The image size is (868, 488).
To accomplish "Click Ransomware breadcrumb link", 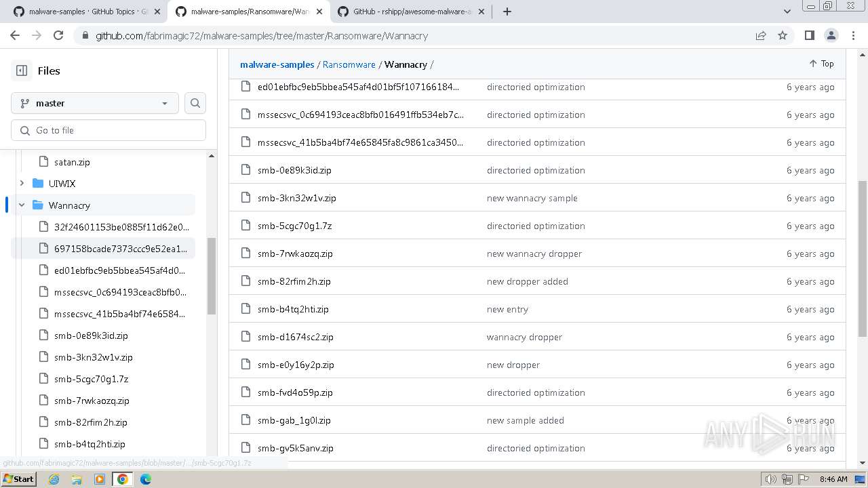I will pyautogui.click(x=349, y=64).
